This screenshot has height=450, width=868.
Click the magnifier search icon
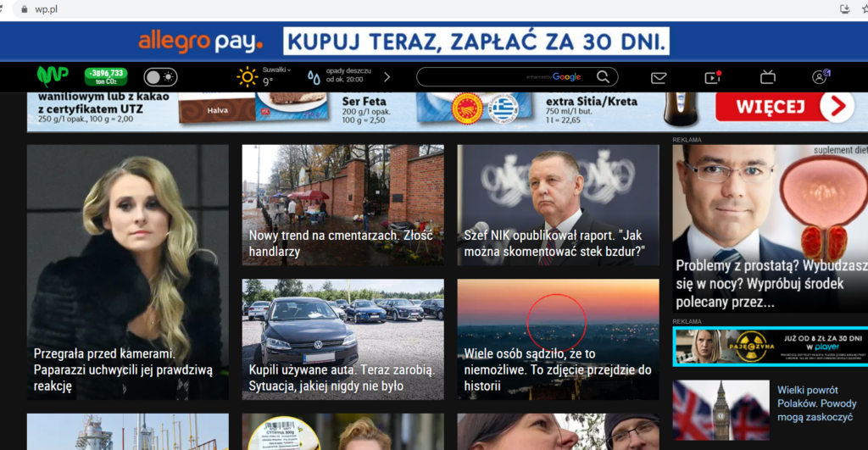tap(604, 77)
